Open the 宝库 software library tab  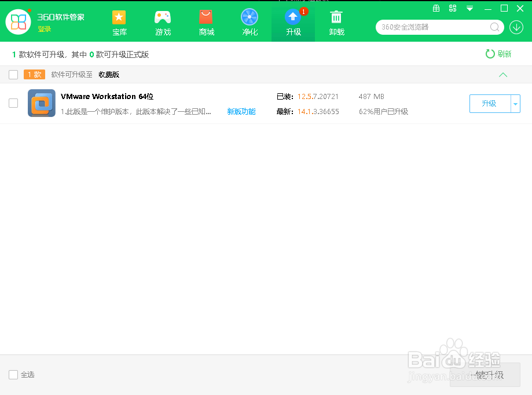(119, 23)
